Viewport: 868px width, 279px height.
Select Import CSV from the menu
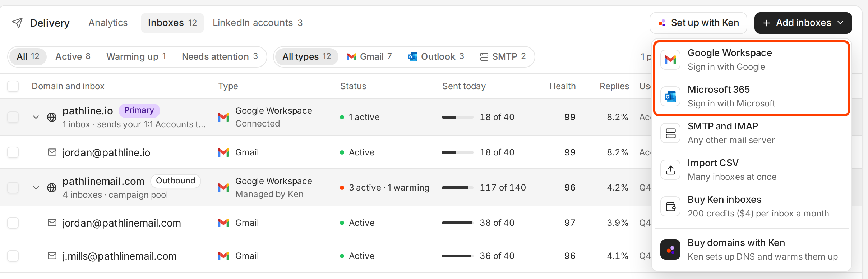[x=752, y=170]
